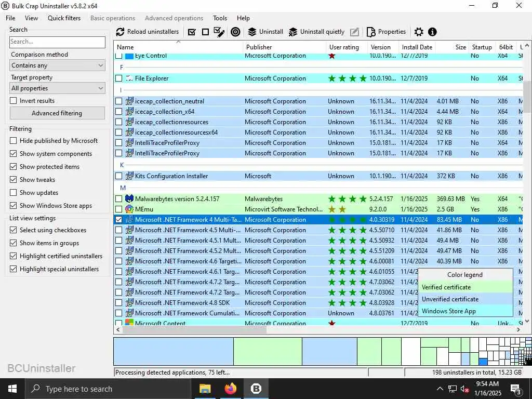Click the BCUninstaller taskbar icon
The image size is (532, 399).
click(256, 389)
